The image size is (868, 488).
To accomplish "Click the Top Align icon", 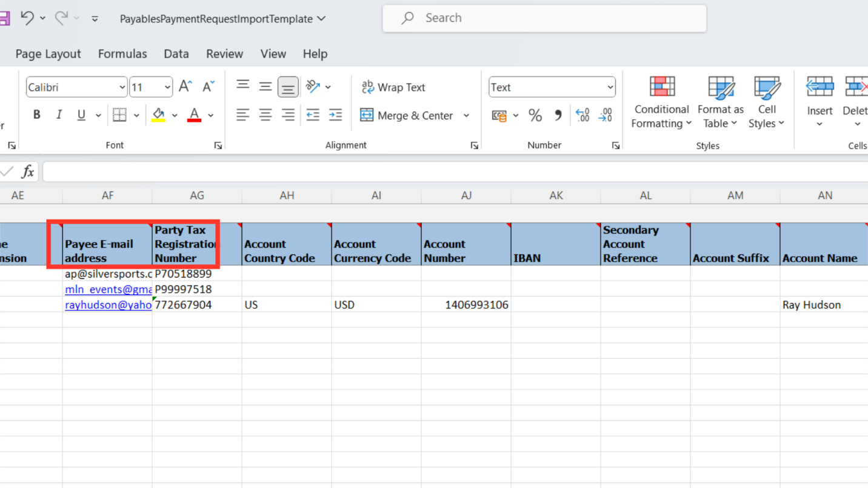I will [243, 86].
